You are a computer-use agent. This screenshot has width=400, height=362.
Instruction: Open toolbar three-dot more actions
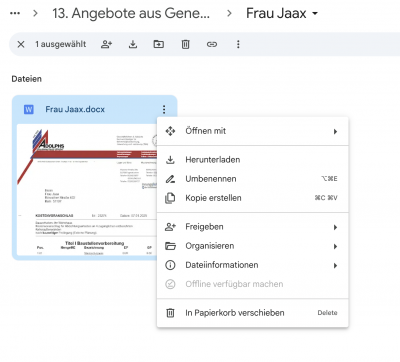pos(238,44)
